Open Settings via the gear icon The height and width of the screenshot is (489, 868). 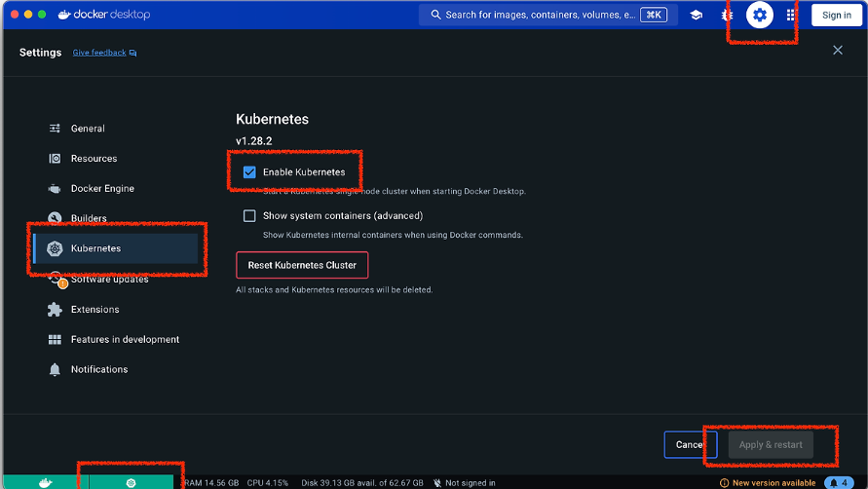pyautogui.click(x=760, y=15)
